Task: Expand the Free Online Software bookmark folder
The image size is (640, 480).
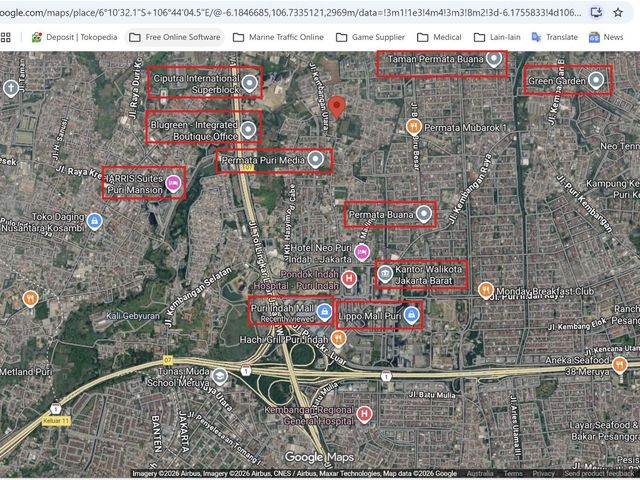Action: (175, 37)
